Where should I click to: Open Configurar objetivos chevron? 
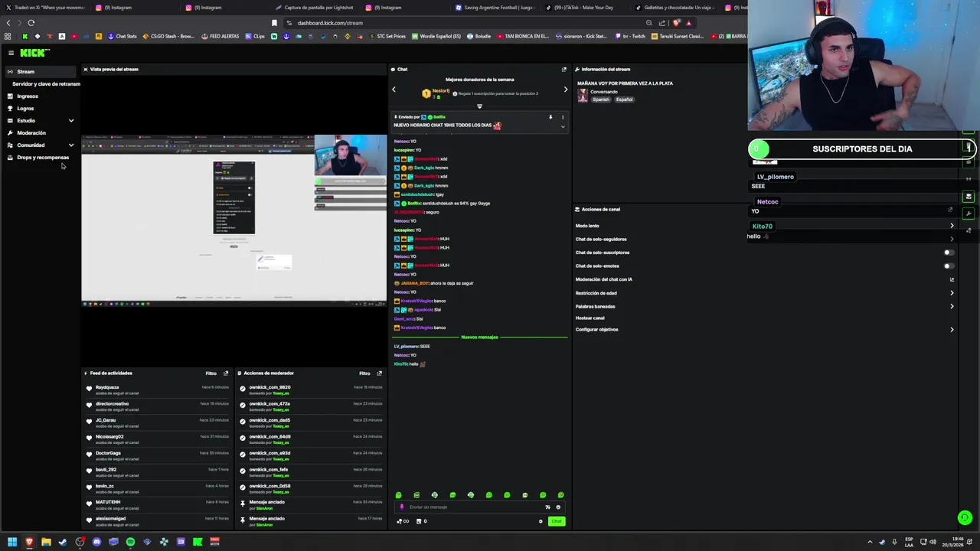point(952,330)
